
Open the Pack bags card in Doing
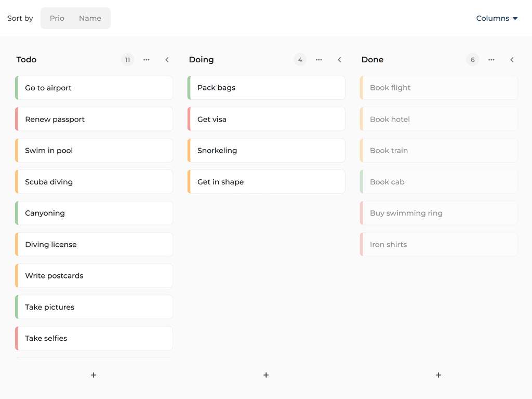[x=266, y=88]
